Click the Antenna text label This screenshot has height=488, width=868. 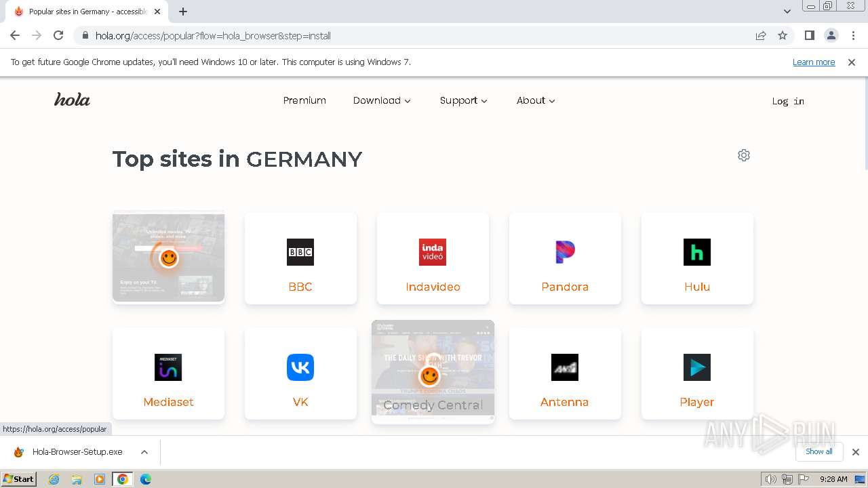(564, 402)
